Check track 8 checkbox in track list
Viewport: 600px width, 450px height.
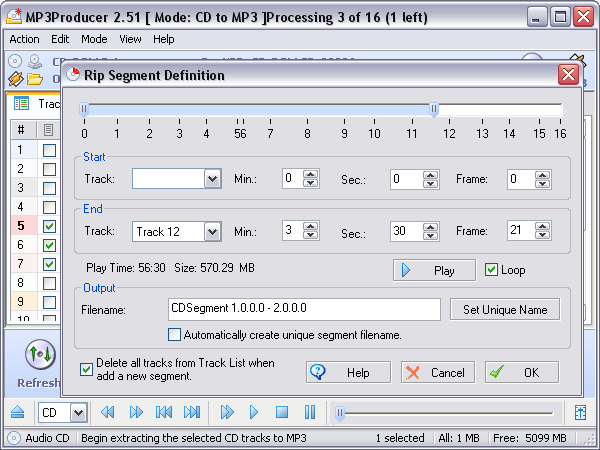pos(49,283)
